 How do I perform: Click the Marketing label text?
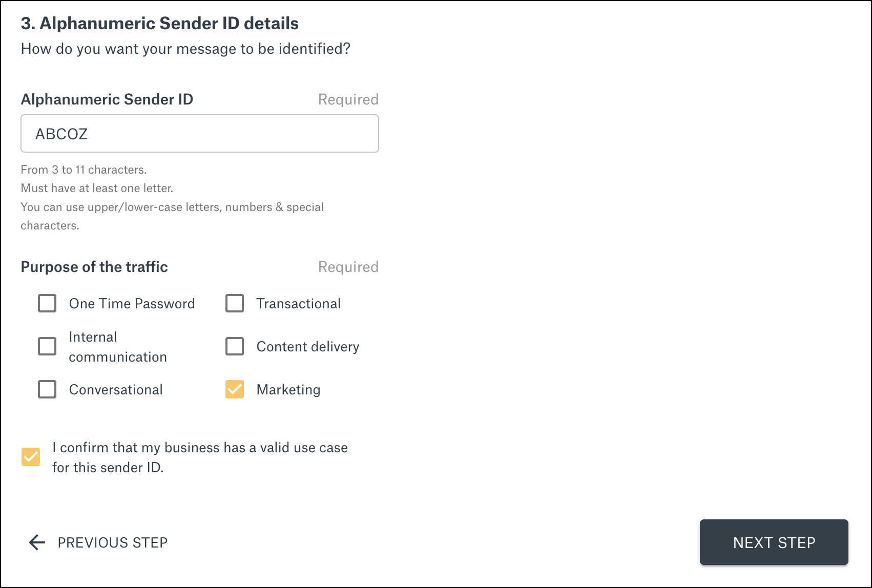pyautogui.click(x=288, y=390)
